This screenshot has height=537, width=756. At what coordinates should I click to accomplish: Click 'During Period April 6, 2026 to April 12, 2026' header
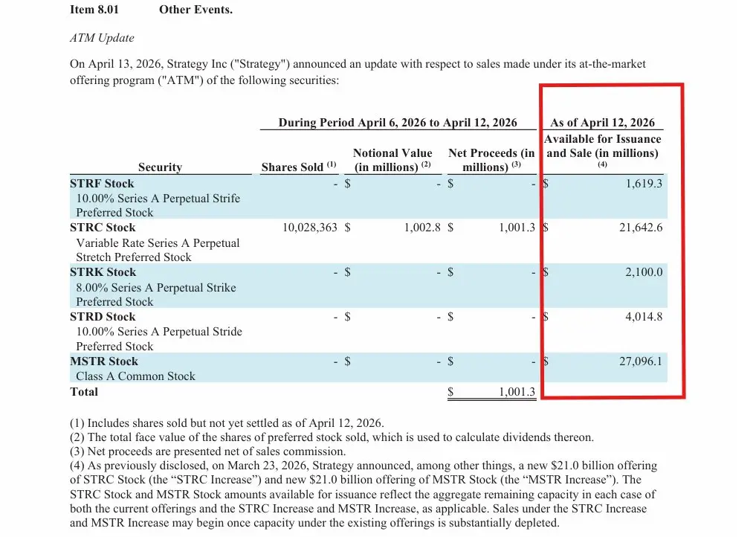pos(398,122)
